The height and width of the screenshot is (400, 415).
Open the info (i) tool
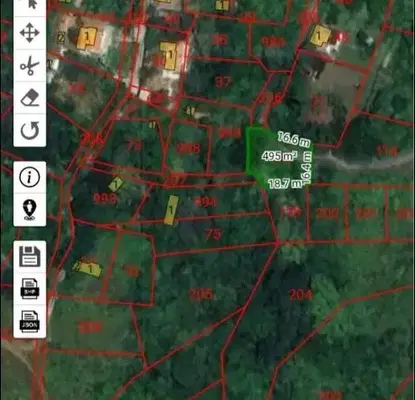30,177
